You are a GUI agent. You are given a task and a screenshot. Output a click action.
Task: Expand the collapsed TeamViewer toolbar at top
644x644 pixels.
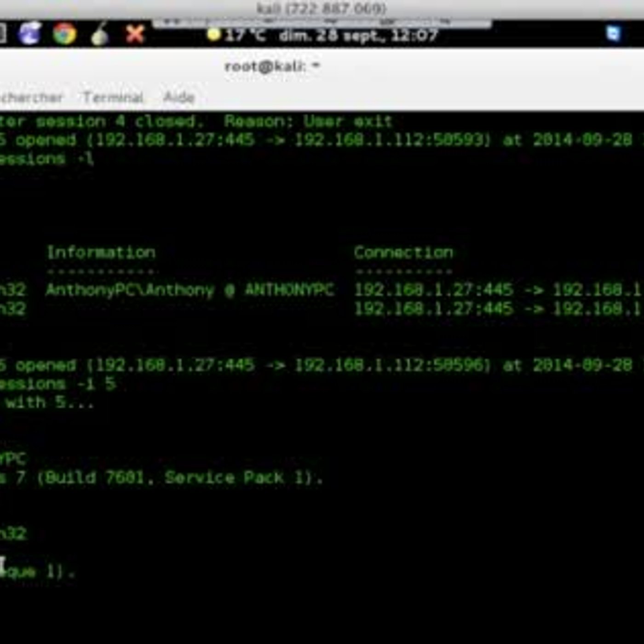(x=322, y=23)
